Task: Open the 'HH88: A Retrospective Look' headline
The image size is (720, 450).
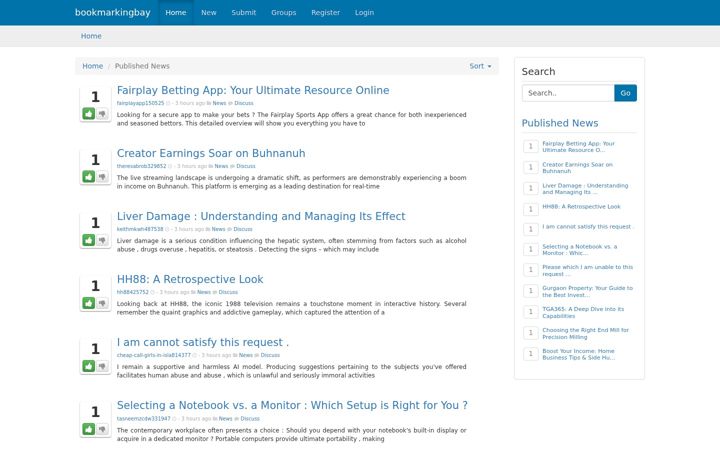Action: pyautogui.click(x=190, y=279)
